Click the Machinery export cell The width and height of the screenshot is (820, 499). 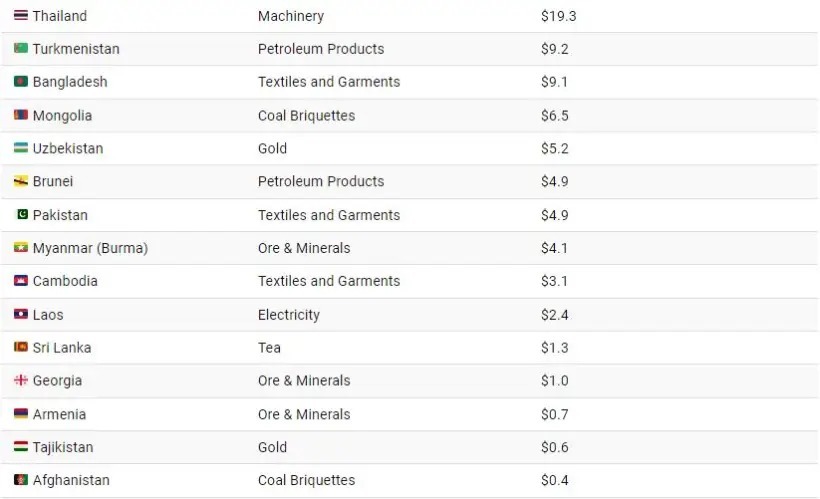tap(291, 16)
